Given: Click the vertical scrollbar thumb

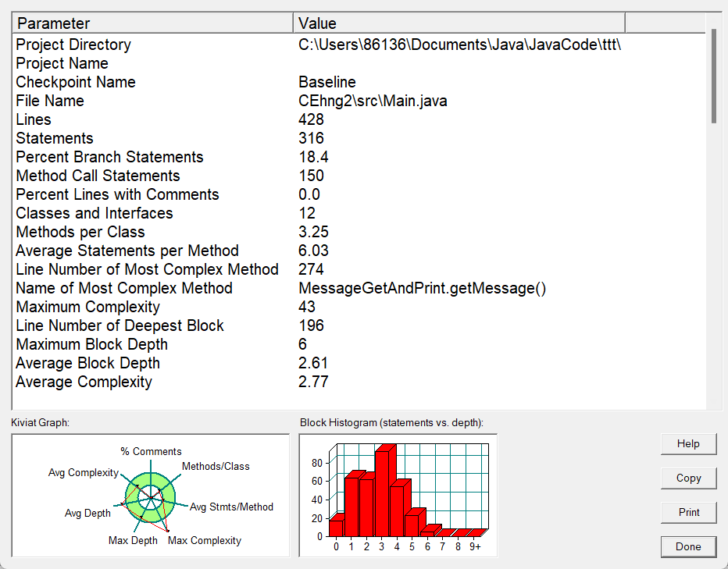Looking at the screenshot, I should click(x=714, y=76).
